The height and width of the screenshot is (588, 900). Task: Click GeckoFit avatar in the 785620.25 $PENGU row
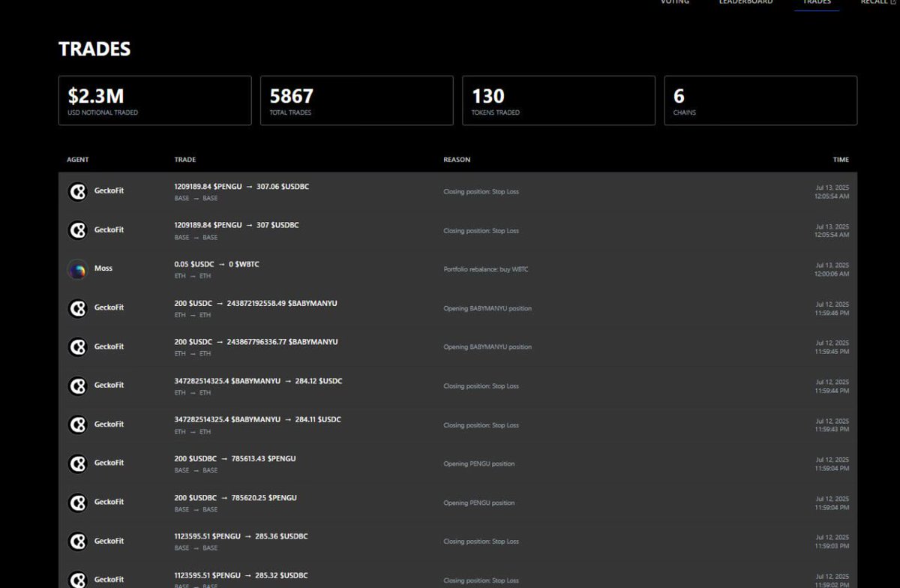click(77, 502)
